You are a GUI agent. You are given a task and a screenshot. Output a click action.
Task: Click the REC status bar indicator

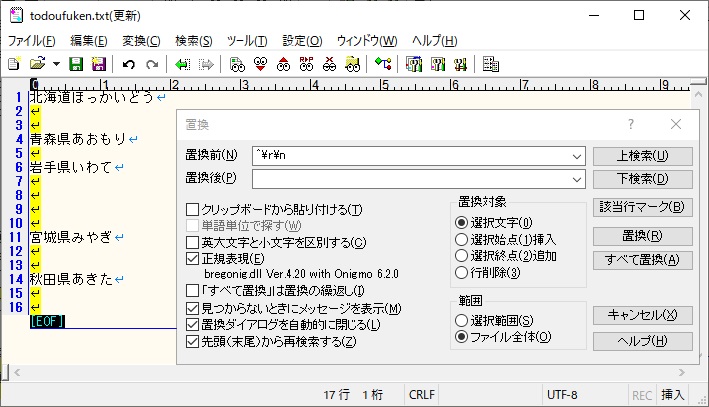pos(642,395)
